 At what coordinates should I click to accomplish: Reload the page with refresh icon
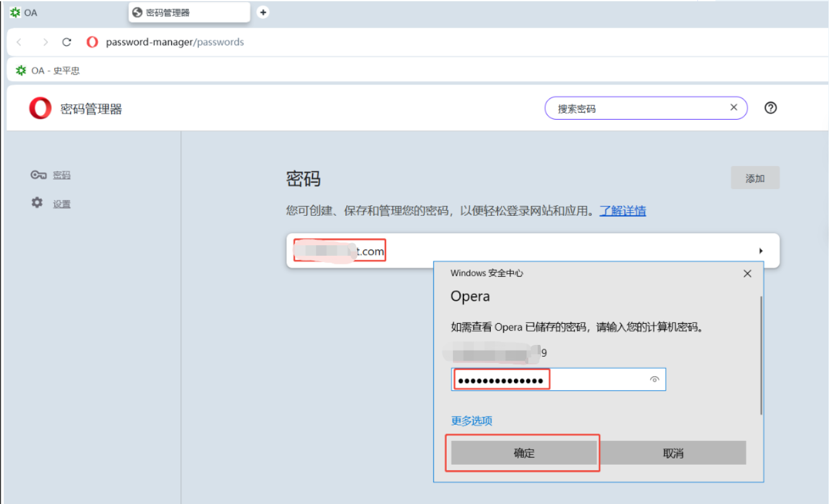pyautogui.click(x=67, y=42)
